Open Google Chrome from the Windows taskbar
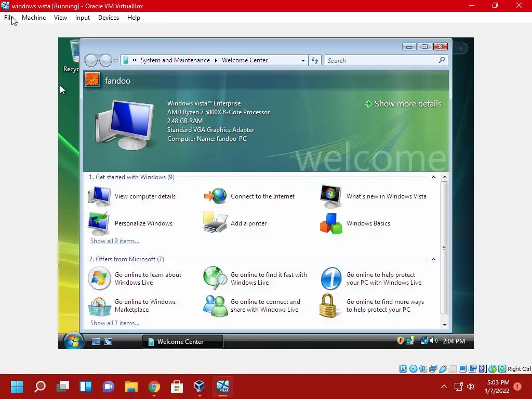Viewport: 532px width, 399px height. (x=154, y=387)
